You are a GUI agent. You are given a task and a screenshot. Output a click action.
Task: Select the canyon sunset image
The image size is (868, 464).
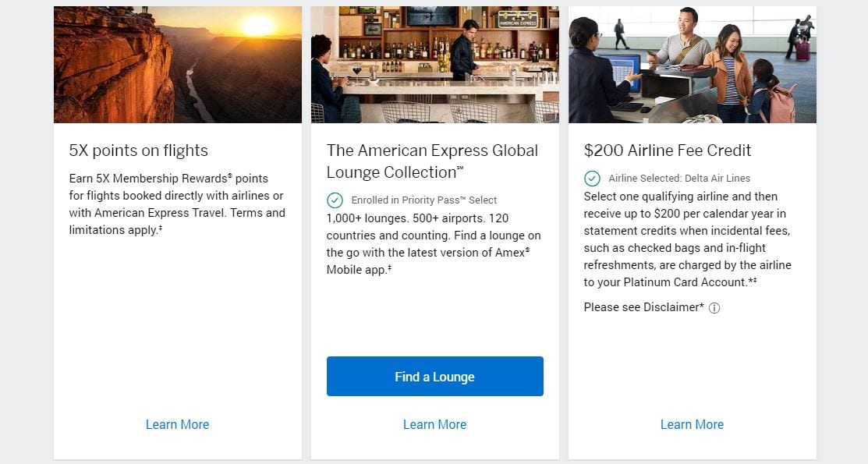pos(178,64)
